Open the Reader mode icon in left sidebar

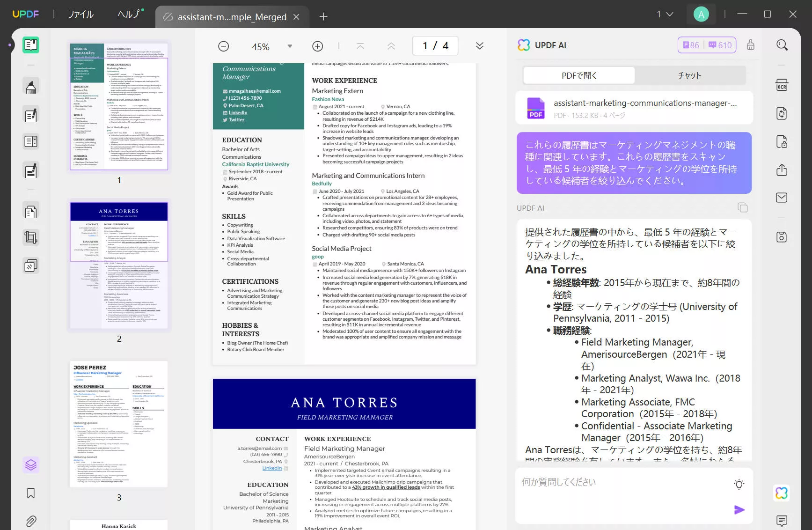pyautogui.click(x=31, y=45)
